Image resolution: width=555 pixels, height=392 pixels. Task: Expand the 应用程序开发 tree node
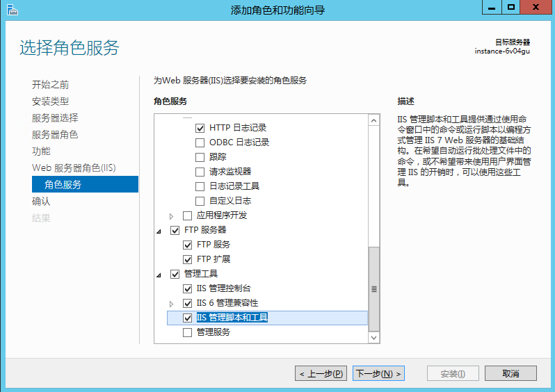pyautogui.click(x=171, y=216)
